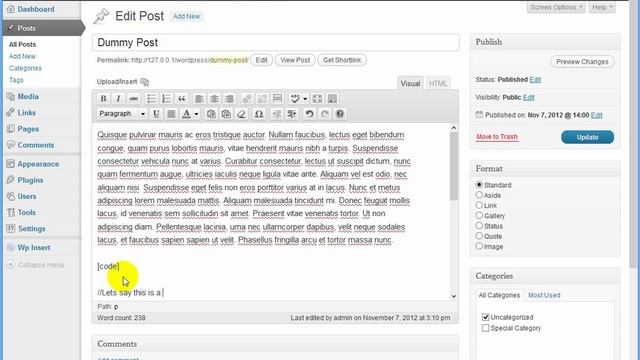Click the Update button

(587, 137)
